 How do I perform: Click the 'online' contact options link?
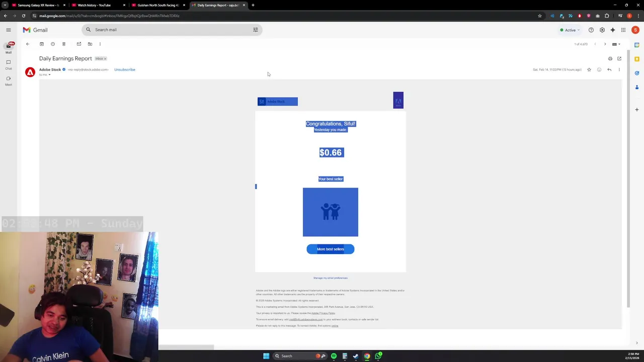(x=335, y=326)
